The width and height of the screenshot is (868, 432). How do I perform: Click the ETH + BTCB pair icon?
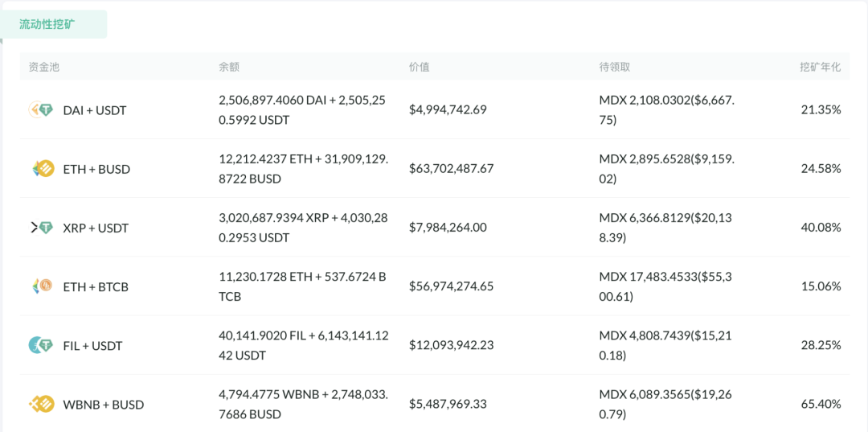tap(42, 286)
